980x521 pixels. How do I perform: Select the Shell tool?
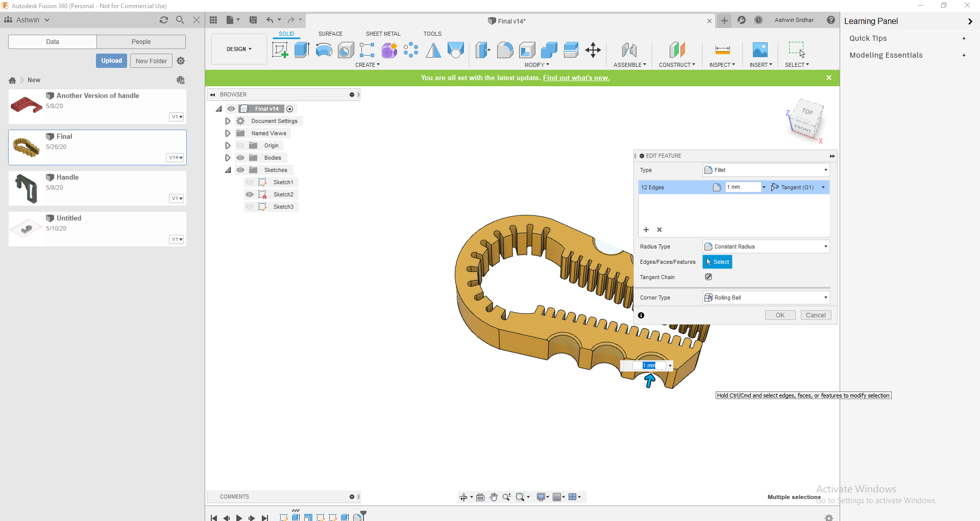pos(527,50)
